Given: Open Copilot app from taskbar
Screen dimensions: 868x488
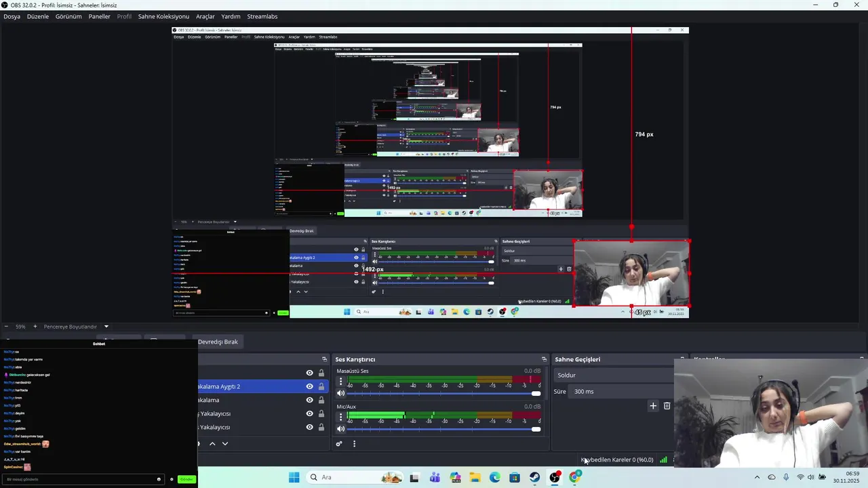Looking at the screenshot, I should 455,477.
